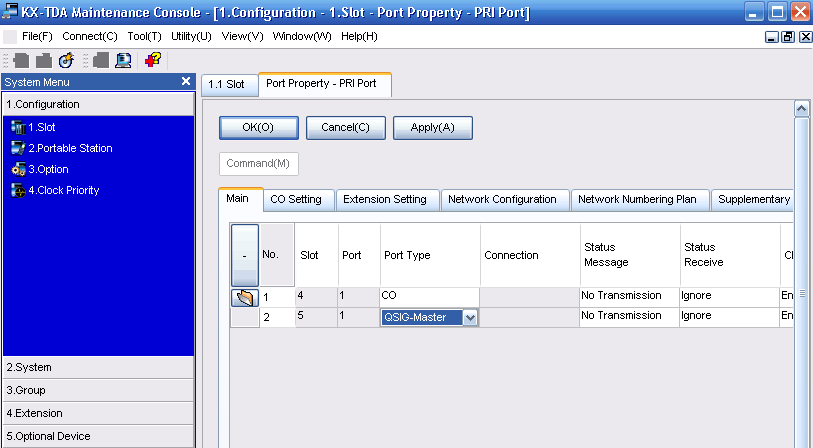Select the Main tab
The image size is (813, 448).
tap(241, 199)
